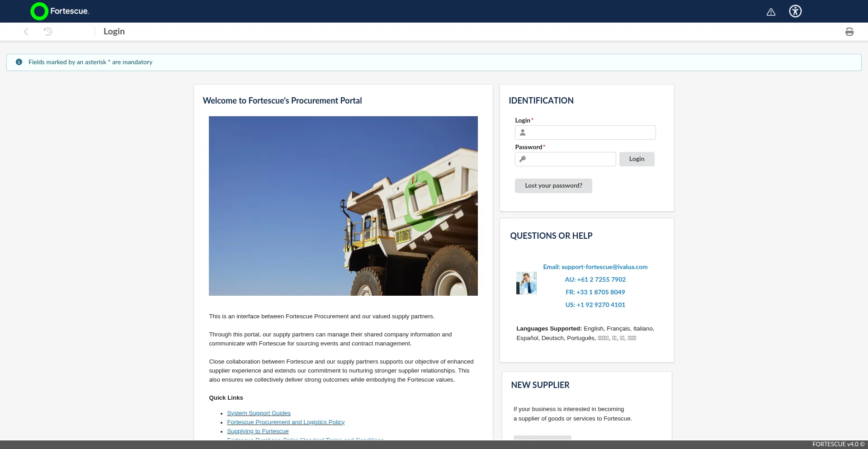
Task: Open the warning alerts triangle icon
Action: point(771,12)
